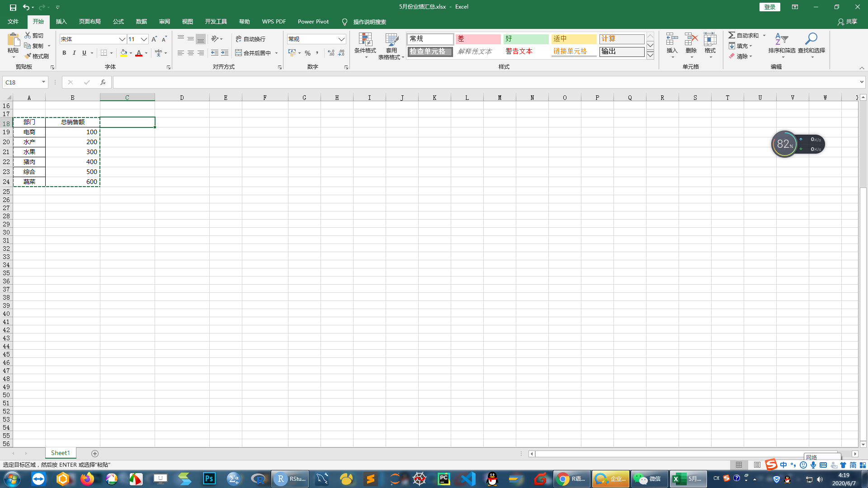868x488 pixels.
Task: Click the 登录 sign-in button
Action: 769,7
